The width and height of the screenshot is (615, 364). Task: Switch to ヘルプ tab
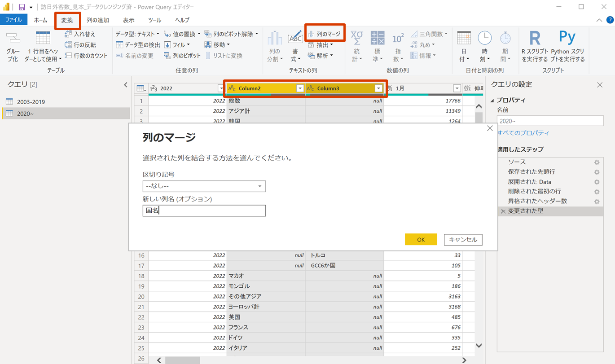[x=182, y=20]
